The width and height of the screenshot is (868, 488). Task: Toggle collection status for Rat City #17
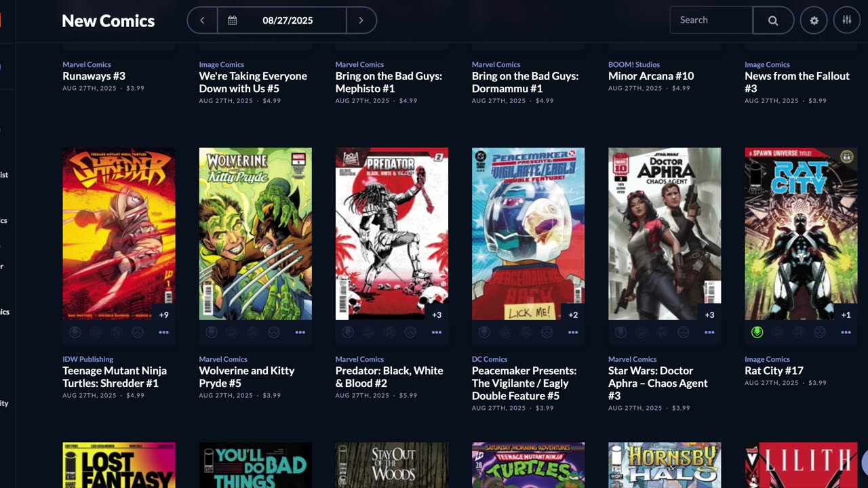pos(778,332)
